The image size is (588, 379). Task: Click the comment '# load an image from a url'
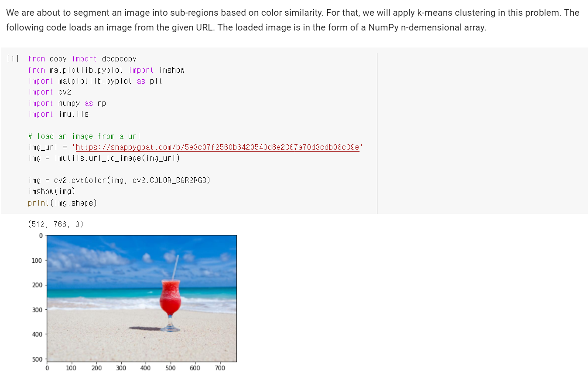point(84,136)
